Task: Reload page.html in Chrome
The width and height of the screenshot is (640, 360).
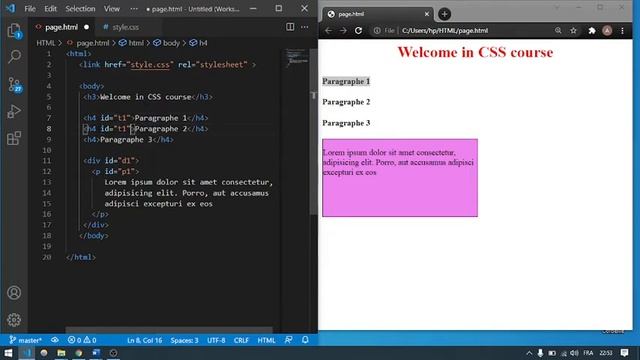Action: [x=358, y=31]
